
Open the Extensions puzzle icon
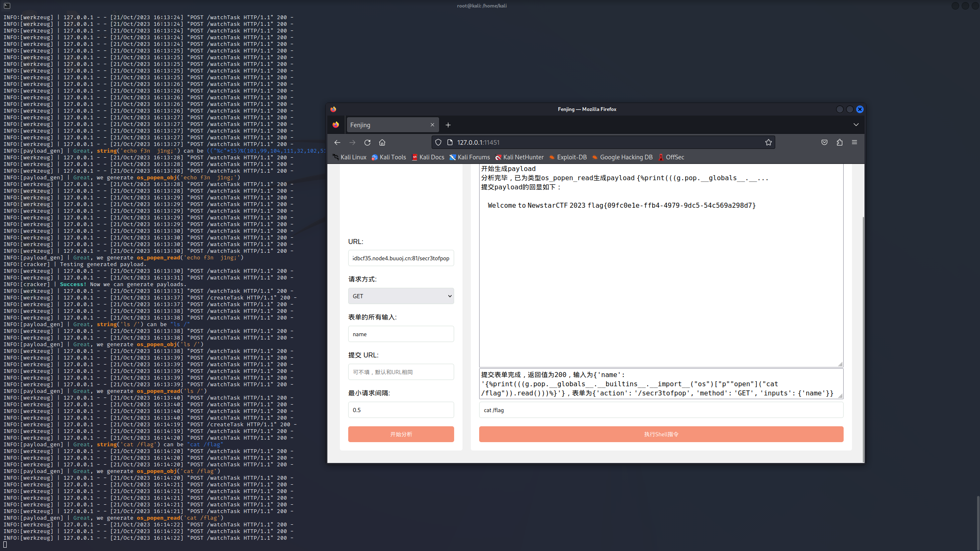click(x=839, y=143)
